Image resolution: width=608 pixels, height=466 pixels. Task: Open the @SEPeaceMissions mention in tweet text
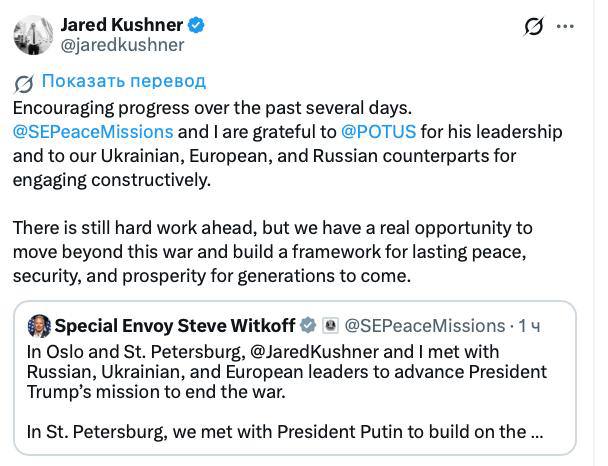pyautogui.click(x=93, y=132)
